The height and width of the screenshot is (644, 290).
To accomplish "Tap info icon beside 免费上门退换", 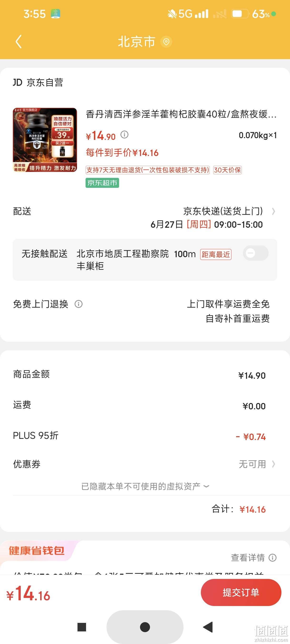I will 79,304.
